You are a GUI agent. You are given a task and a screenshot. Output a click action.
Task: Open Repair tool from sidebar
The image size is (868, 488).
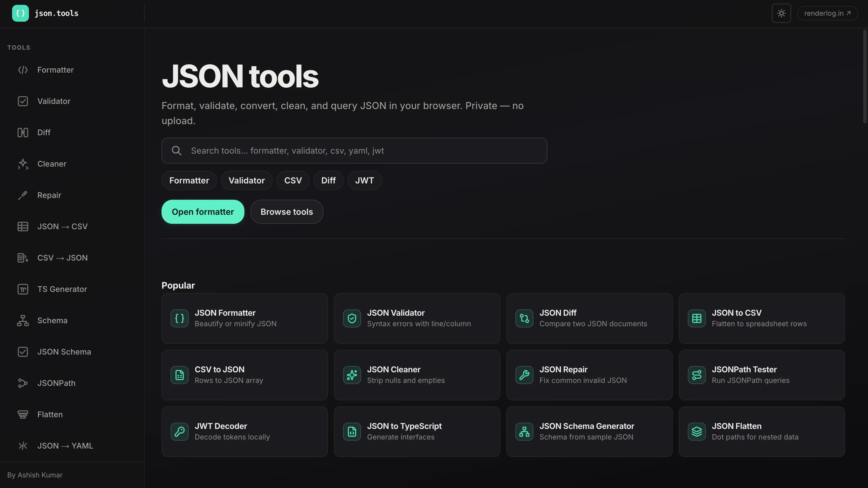49,195
